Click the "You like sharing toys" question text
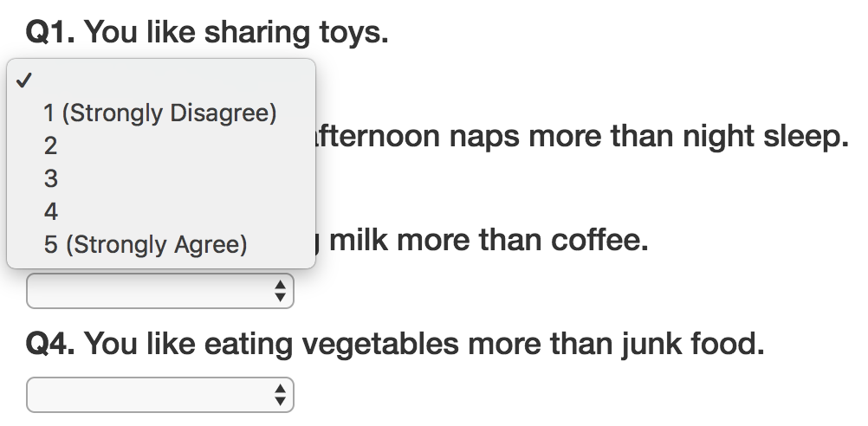This screenshot has height=426, width=868. point(236,33)
